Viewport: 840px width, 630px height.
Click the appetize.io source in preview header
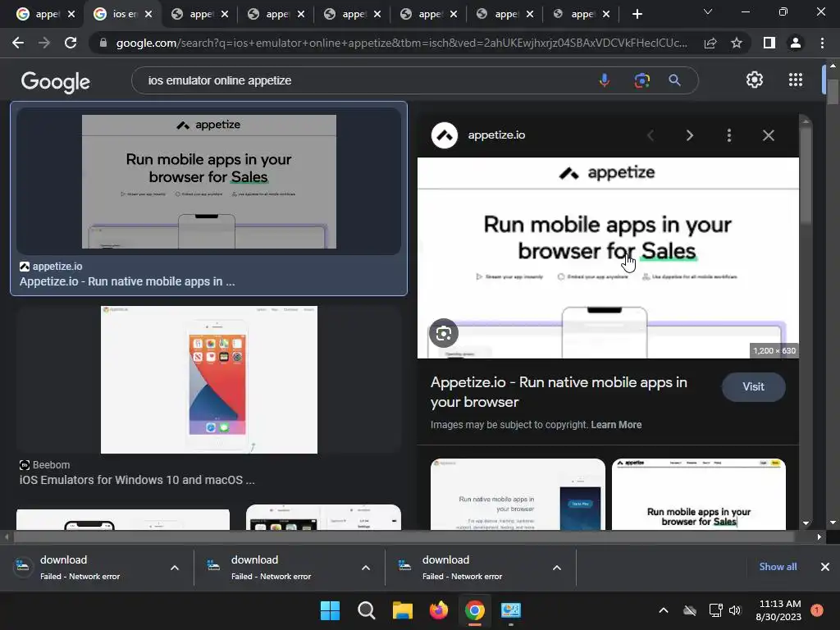[496, 135]
